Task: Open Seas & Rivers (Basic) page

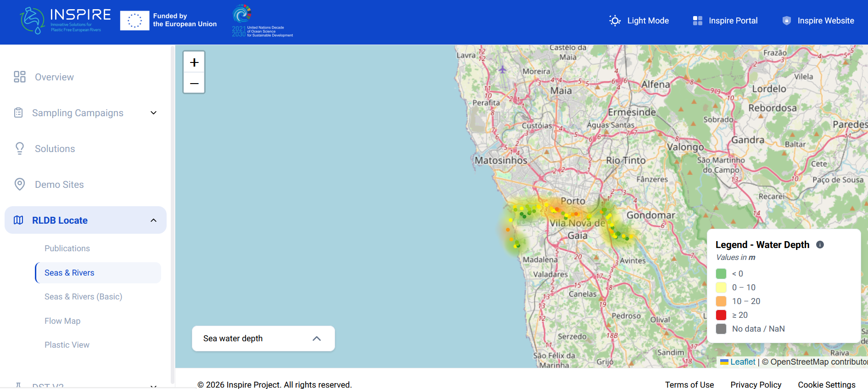Action: pyautogui.click(x=83, y=297)
